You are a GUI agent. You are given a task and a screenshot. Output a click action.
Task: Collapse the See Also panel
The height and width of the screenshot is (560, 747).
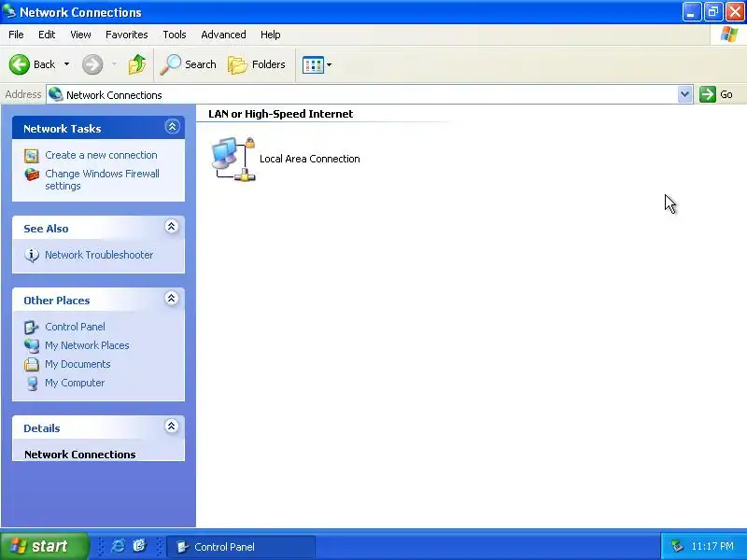tap(172, 226)
